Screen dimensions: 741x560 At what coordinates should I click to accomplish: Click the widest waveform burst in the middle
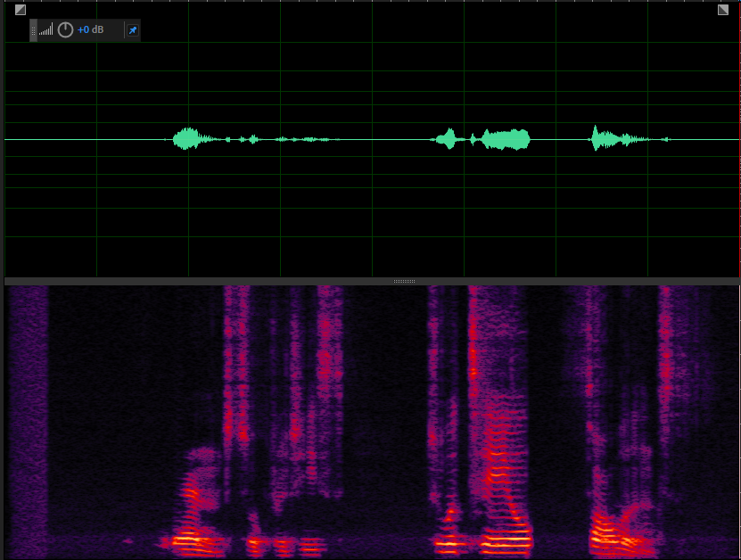506,139
